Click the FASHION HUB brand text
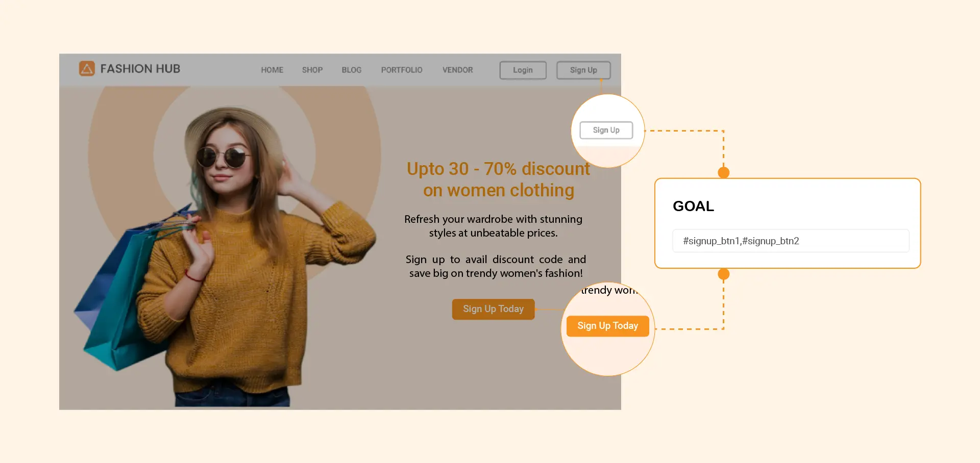 [140, 69]
